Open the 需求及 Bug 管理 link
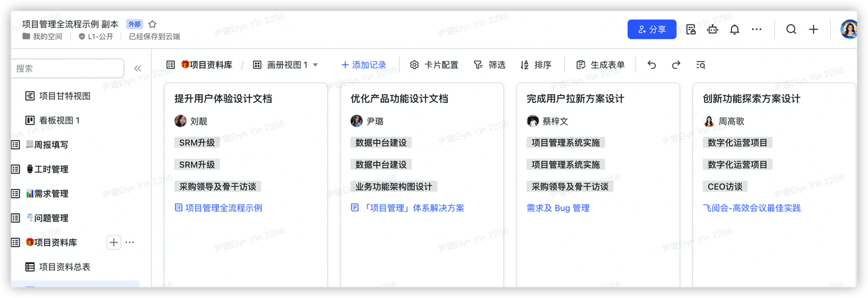 pos(557,208)
